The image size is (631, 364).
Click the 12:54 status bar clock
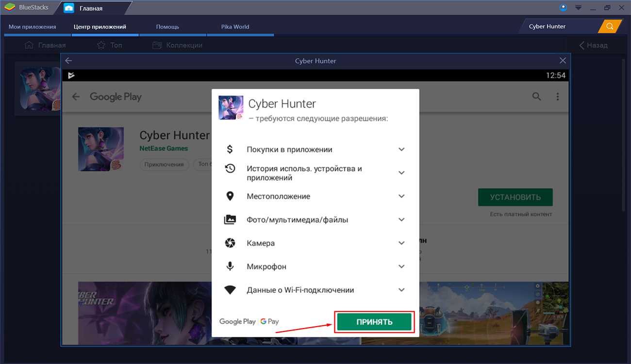556,75
